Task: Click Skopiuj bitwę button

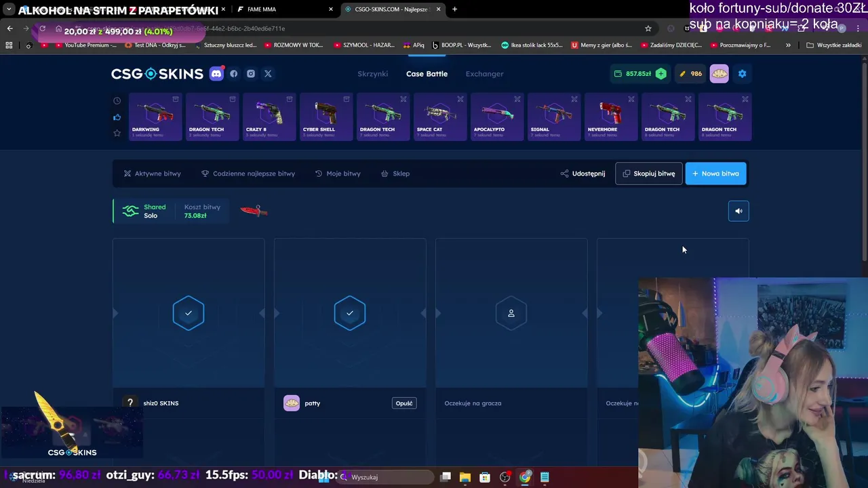Action: pyautogui.click(x=649, y=174)
